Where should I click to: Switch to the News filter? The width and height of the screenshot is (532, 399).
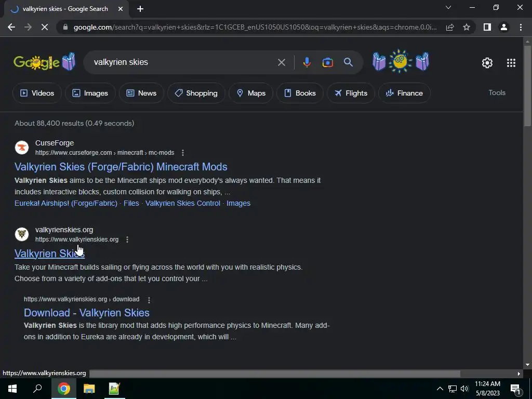141,93
